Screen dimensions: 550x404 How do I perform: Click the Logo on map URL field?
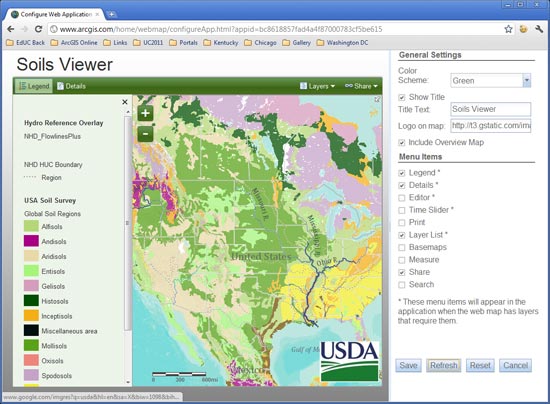pyautogui.click(x=490, y=126)
